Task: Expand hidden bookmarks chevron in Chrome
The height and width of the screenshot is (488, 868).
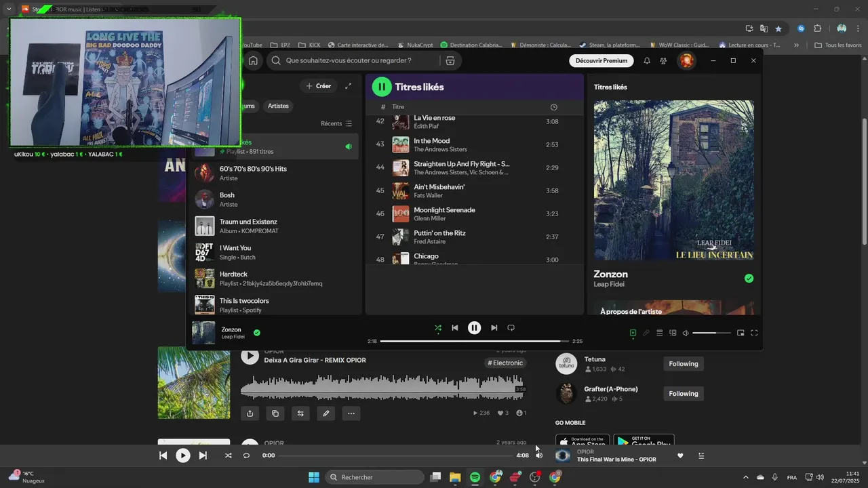Action: tap(796, 45)
